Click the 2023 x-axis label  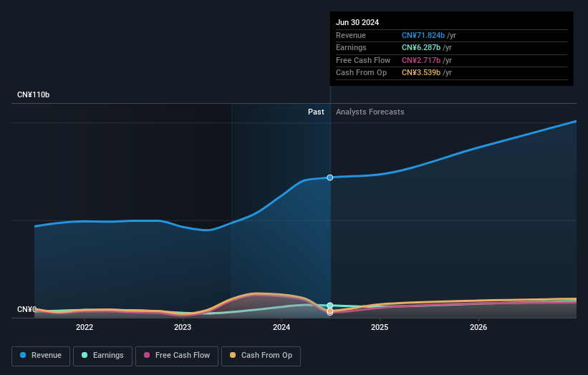pos(183,328)
